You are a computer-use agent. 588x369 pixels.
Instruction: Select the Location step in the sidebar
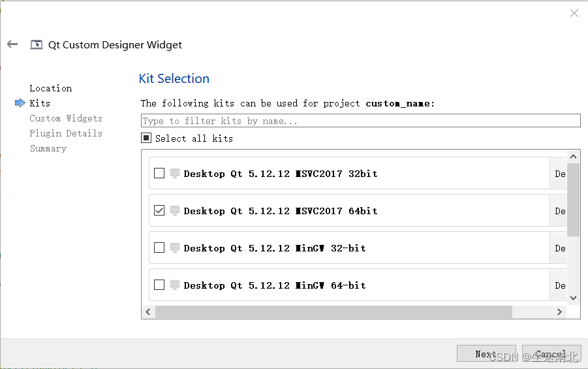click(x=51, y=88)
